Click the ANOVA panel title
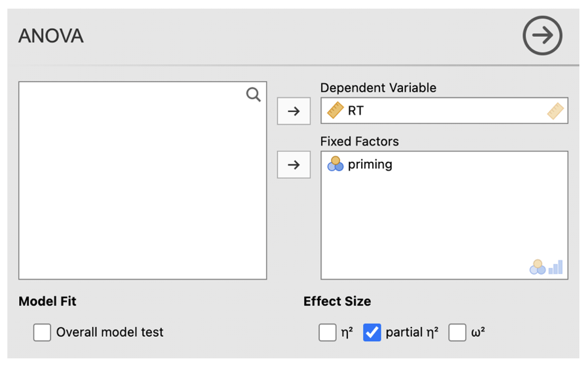The height and width of the screenshot is (367, 588). (x=51, y=36)
